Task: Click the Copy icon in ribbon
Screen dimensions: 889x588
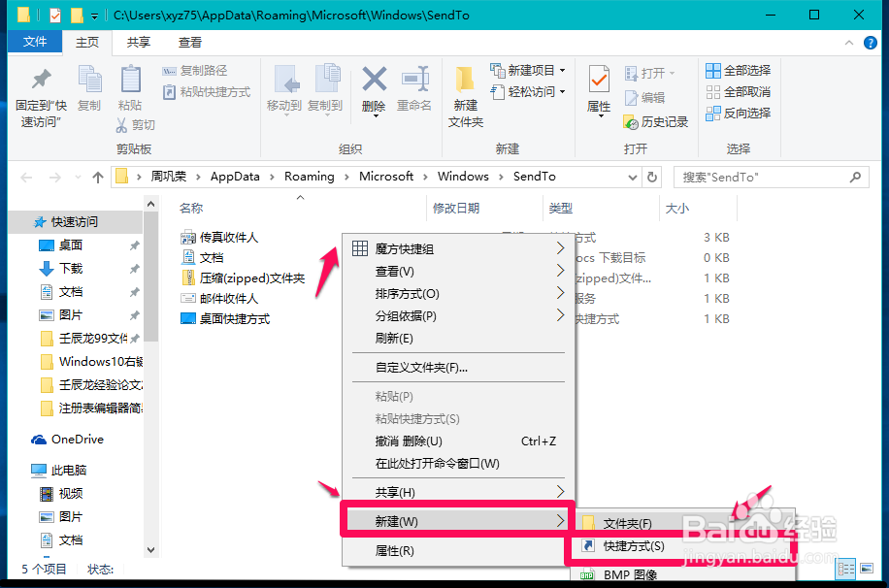Action: [89, 80]
